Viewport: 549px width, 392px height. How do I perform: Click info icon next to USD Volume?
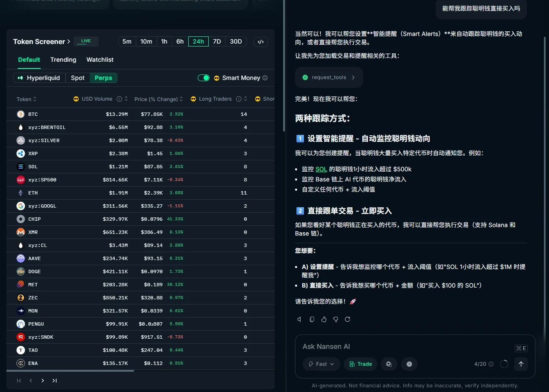pos(119,99)
